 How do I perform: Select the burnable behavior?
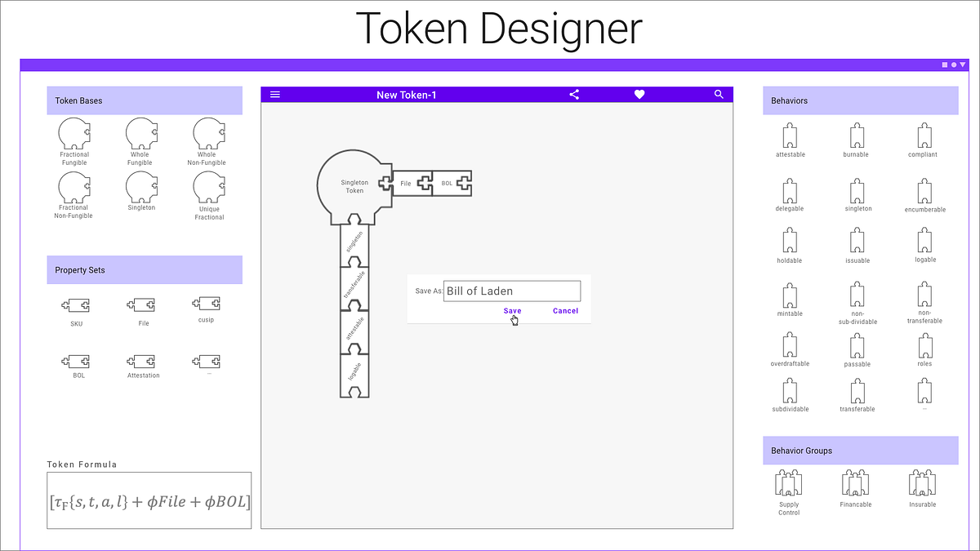pyautogui.click(x=856, y=135)
